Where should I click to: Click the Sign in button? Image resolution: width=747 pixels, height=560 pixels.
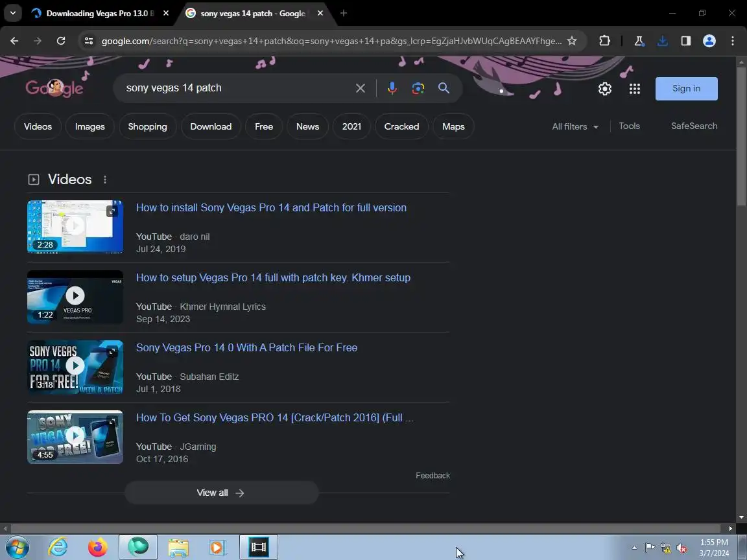click(687, 89)
